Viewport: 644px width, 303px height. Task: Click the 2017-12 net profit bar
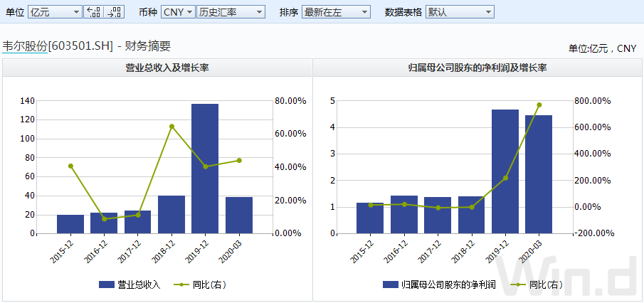(x=438, y=216)
